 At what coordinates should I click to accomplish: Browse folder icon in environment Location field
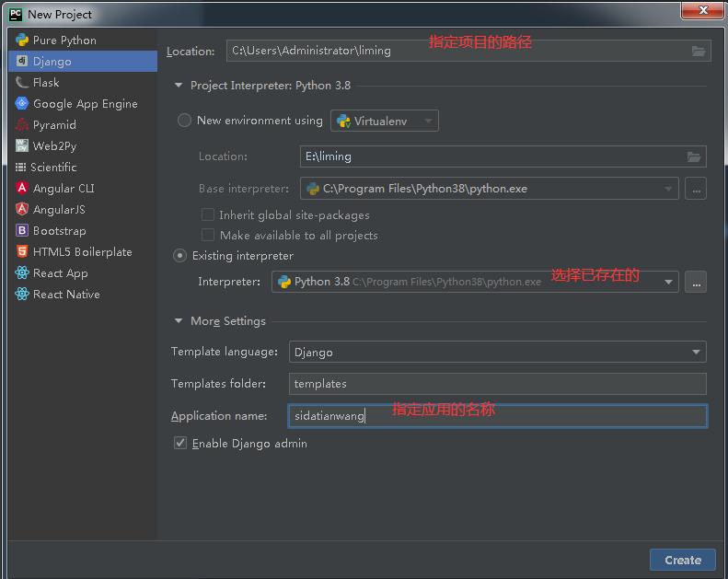click(694, 156)
